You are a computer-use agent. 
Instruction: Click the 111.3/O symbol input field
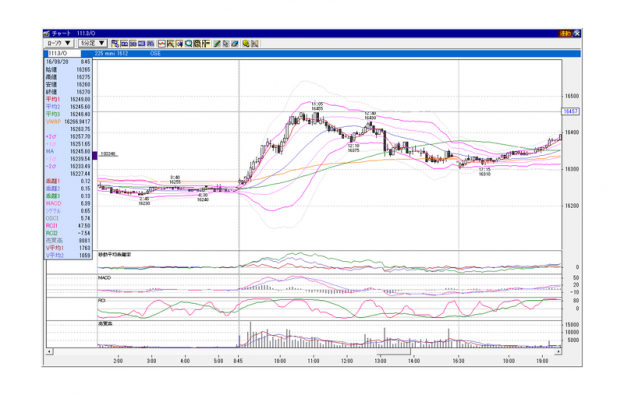(x=64, y=53)
